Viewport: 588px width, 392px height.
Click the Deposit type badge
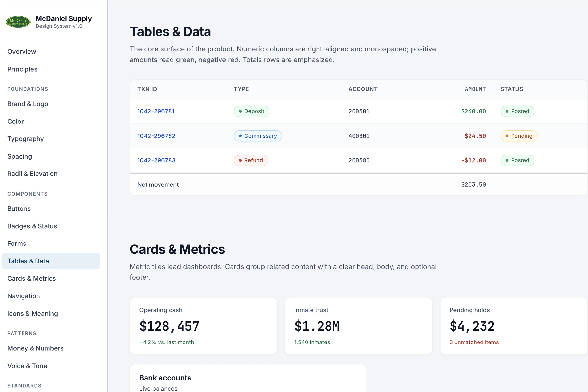tap(252, 111)
